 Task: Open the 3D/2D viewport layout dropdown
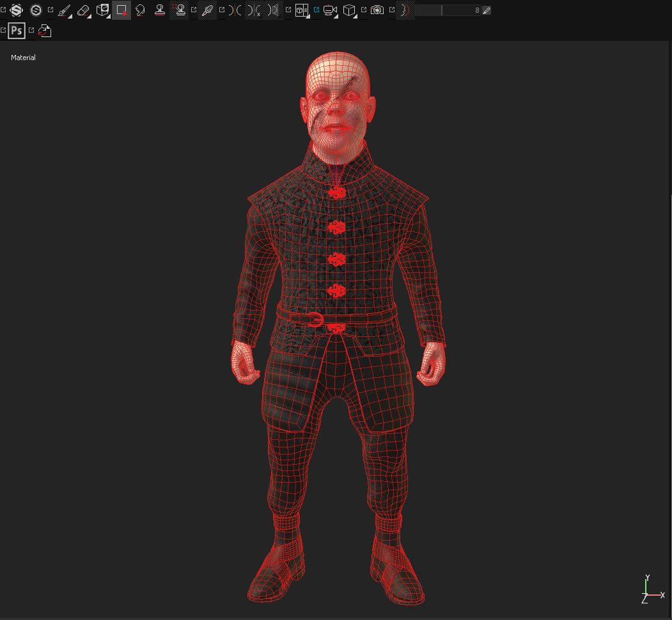point(302,10)
